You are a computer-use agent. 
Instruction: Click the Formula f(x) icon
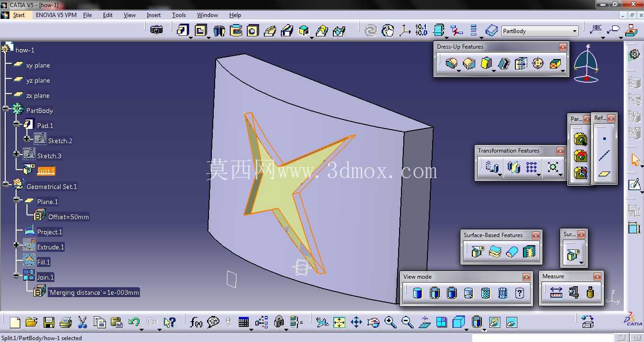click(x=196, y=323)
